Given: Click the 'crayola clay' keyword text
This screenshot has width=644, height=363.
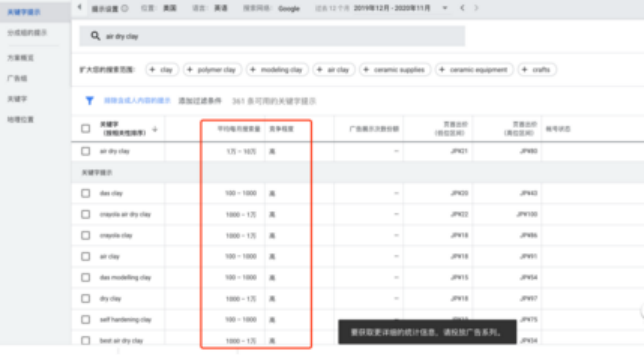Looking at the screenshot, I should point(116,235).
